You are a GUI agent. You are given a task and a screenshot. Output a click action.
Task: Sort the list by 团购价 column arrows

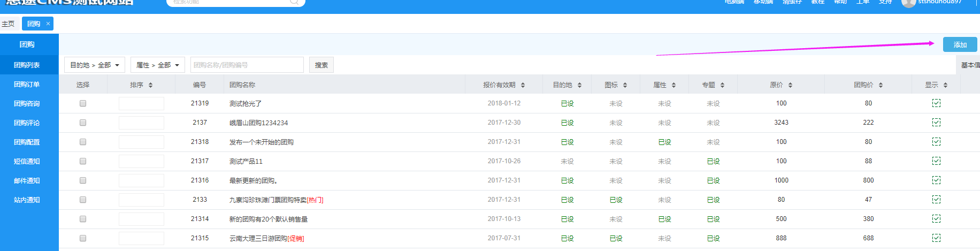click(x=881, y=85)
